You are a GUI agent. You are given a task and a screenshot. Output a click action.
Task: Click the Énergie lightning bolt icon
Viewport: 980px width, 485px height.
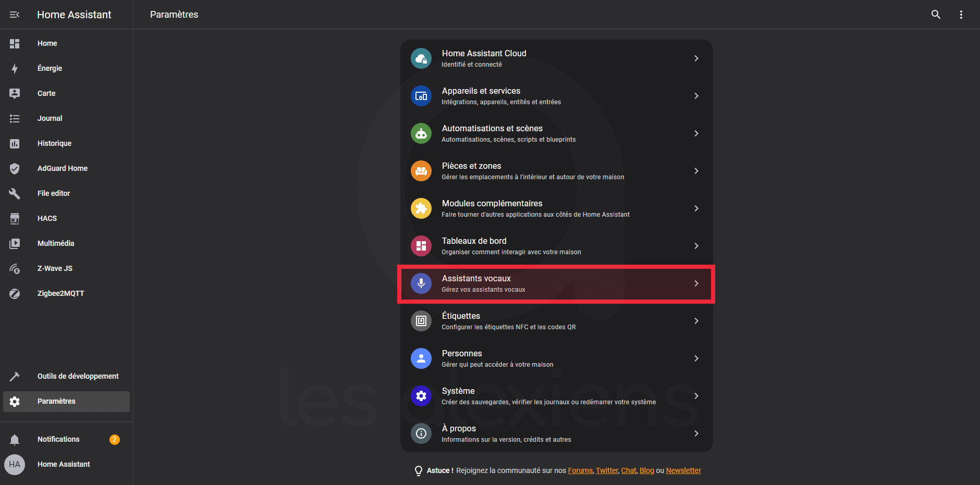click(x=15, y=68)
